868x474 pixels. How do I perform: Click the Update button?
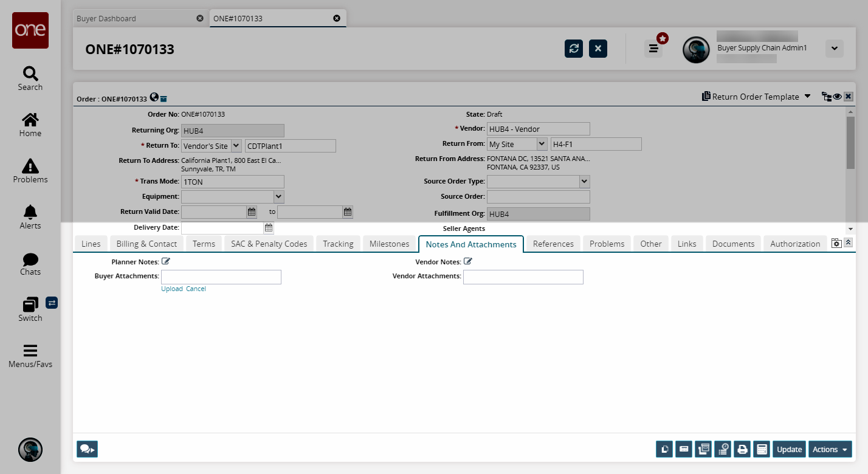pyautogui.click(x=789, y=450)
